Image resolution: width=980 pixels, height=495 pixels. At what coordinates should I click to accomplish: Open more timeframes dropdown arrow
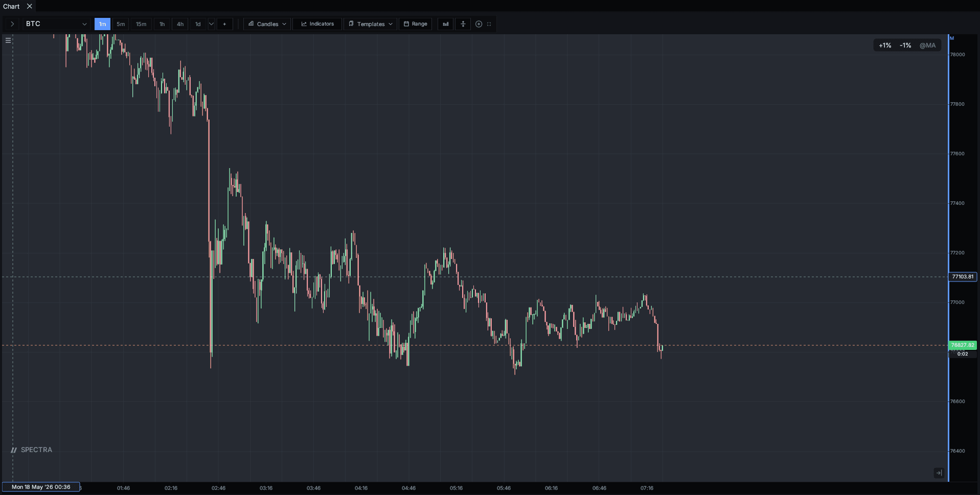[211, 24]
